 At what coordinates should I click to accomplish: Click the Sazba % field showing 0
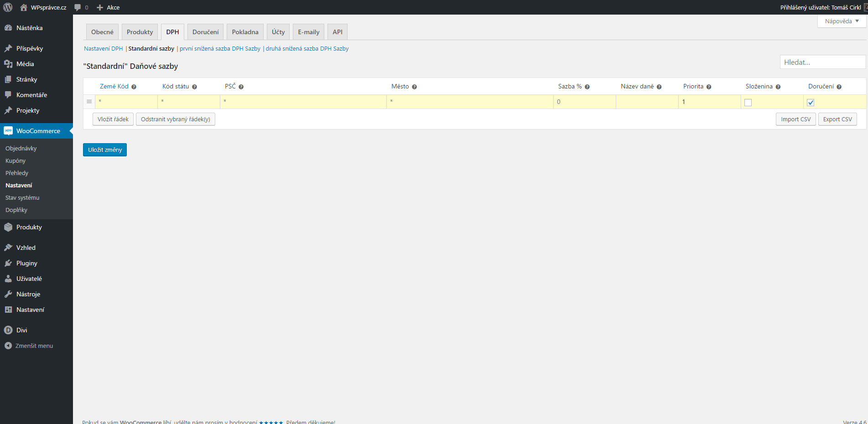pyautogui.click(x=584, y=102)
